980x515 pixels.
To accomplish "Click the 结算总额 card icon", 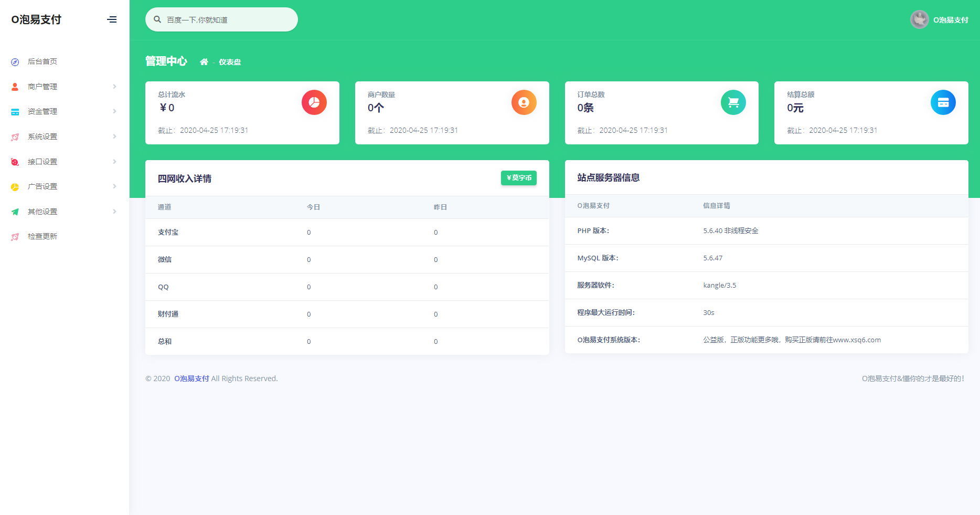I will click(x=943, y=102).
